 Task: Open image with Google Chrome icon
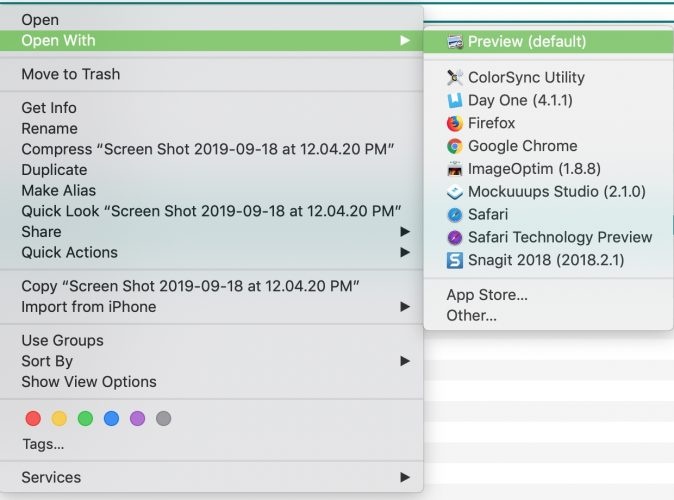click(x=455, y=146)
